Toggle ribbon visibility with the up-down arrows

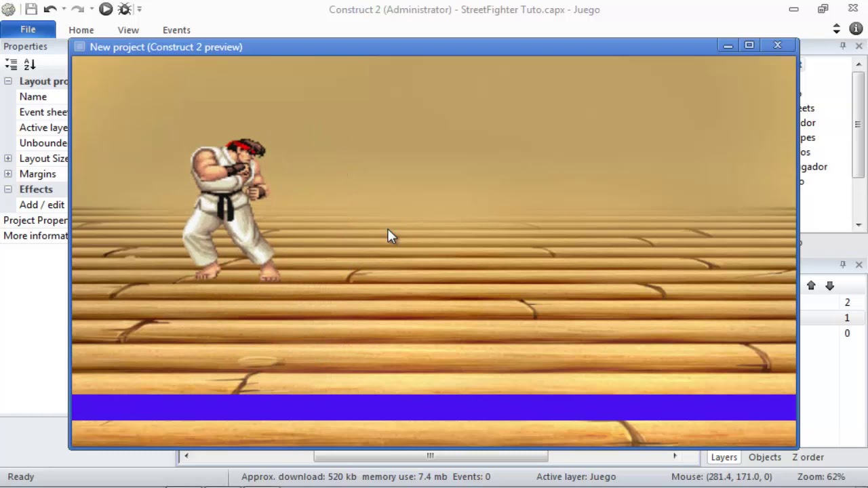point(836,28)
